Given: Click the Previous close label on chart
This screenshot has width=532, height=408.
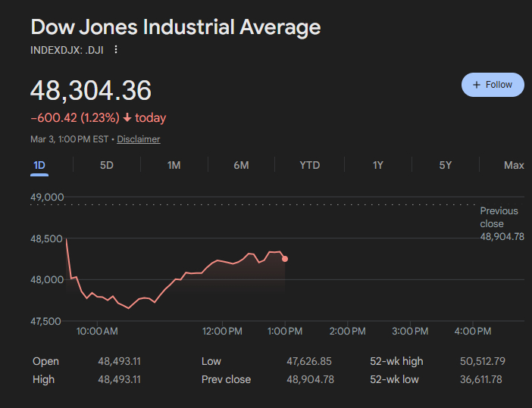Looking at the screenshot, I should point(499,216).
